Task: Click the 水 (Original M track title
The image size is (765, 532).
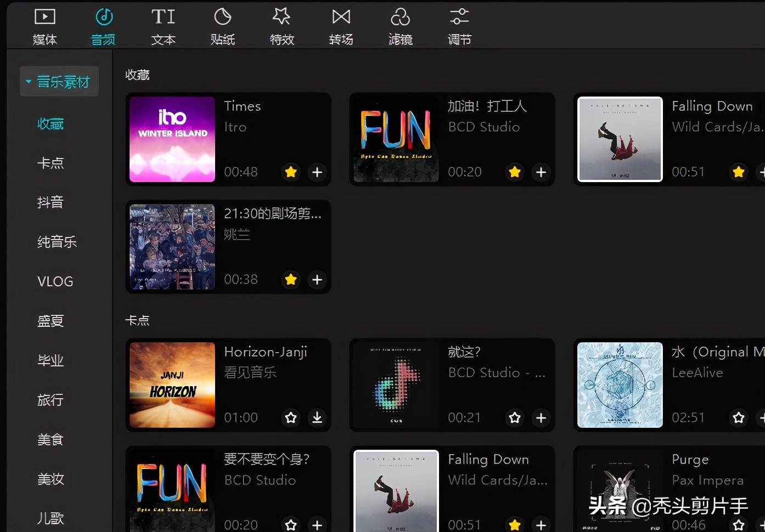Action: point(718,352)
